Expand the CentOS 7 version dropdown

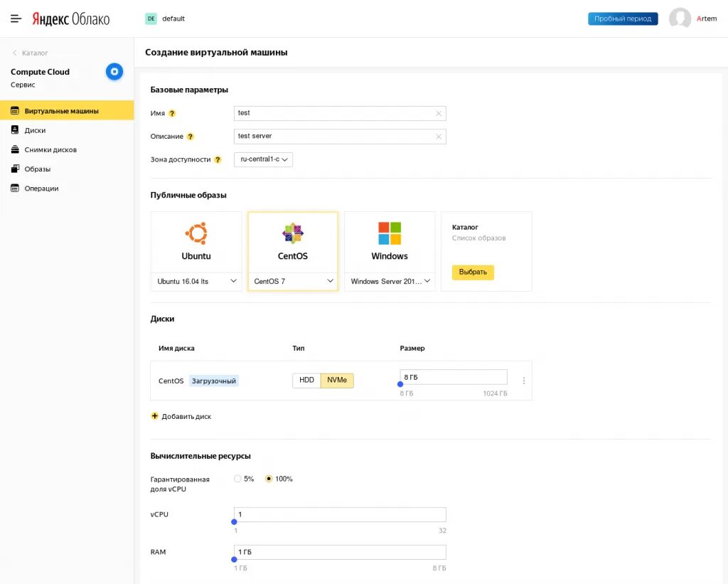[293, 282]
